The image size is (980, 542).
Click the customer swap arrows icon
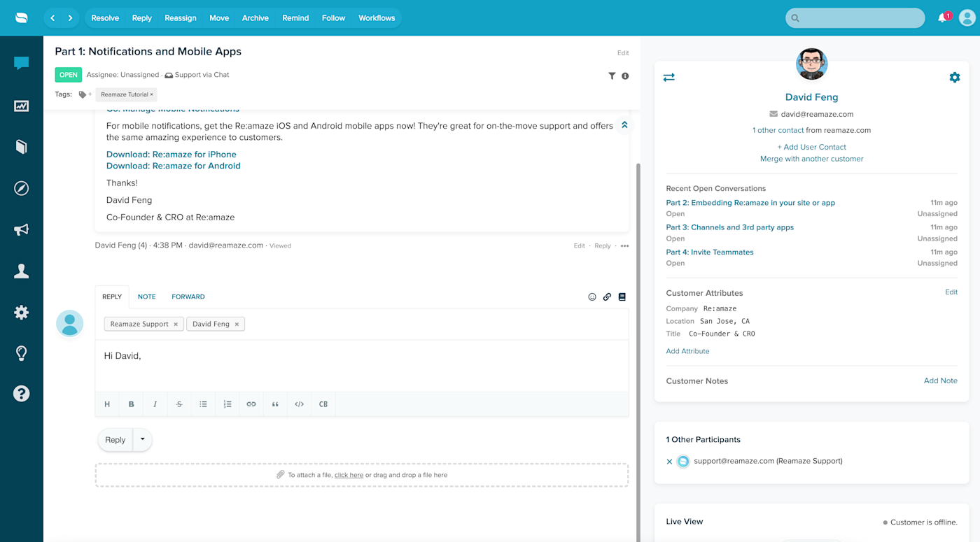pyautogui.click(x=669, y=77)
